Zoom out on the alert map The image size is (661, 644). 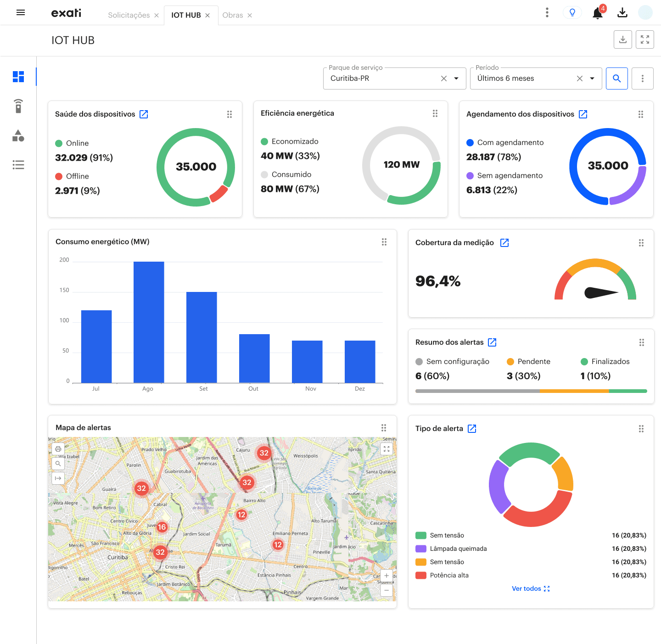point(387,590)
